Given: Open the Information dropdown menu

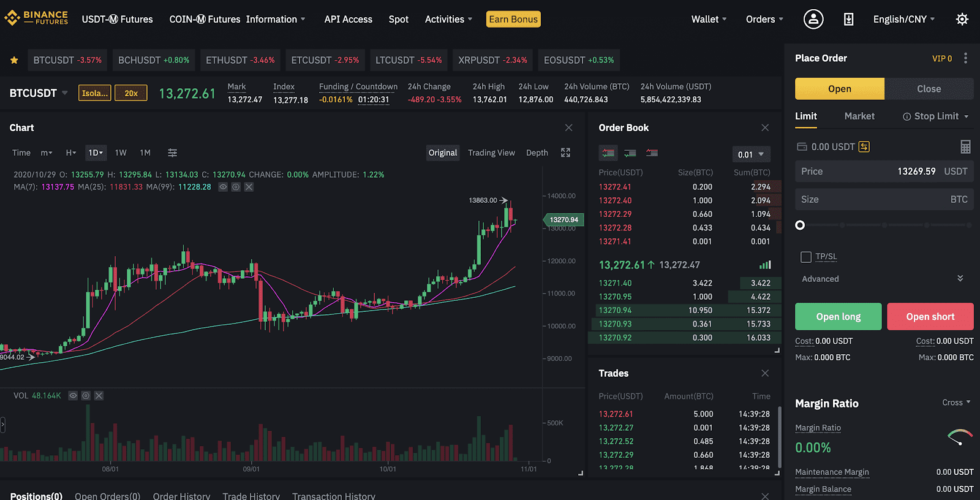Looking at the screenshot, I should click(276, 19).
